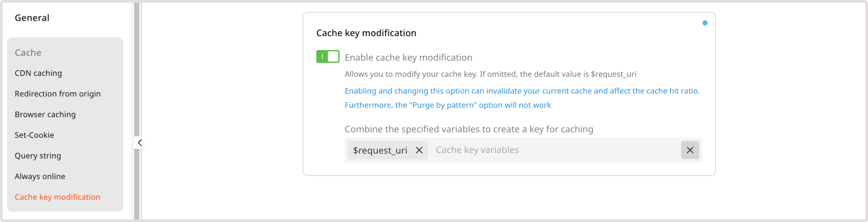Select Cache key modification in sidebar
868x222 pixels.
pos(57,197)
